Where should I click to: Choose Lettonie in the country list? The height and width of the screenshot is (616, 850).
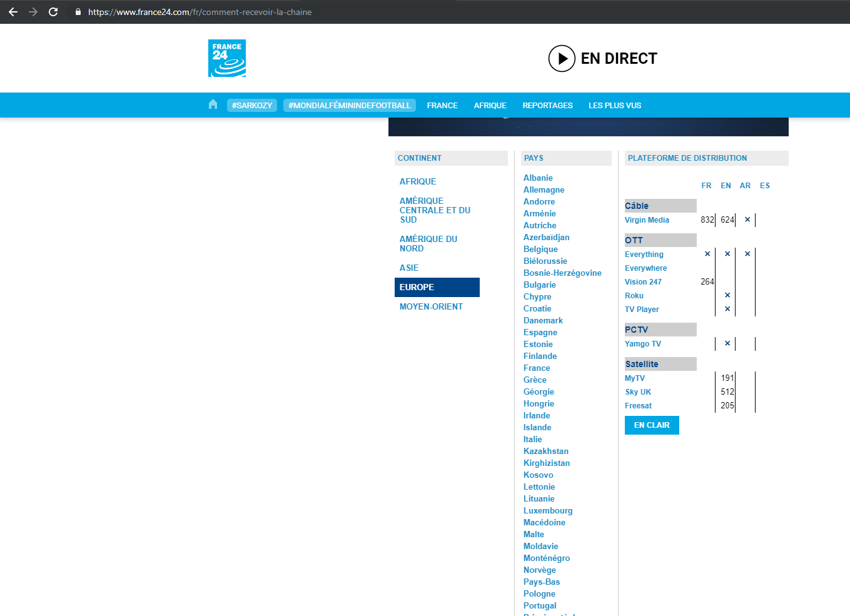[x=539, y=487]
